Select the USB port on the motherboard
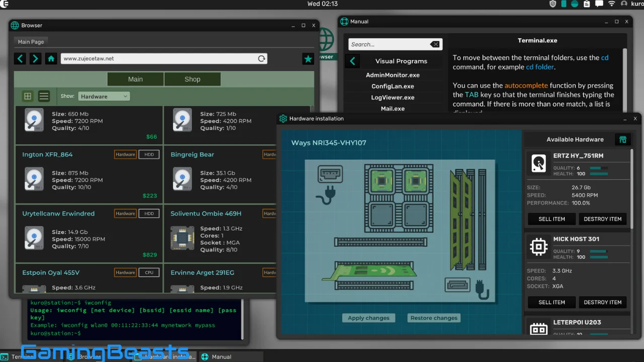This screenshot has width=644, height=362. 330,174
